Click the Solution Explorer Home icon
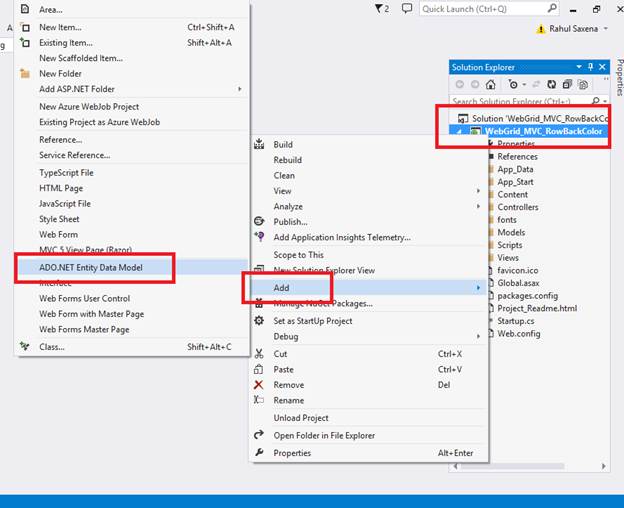Image resolution: width=624 pixels, height=508 pixels. 490,84
